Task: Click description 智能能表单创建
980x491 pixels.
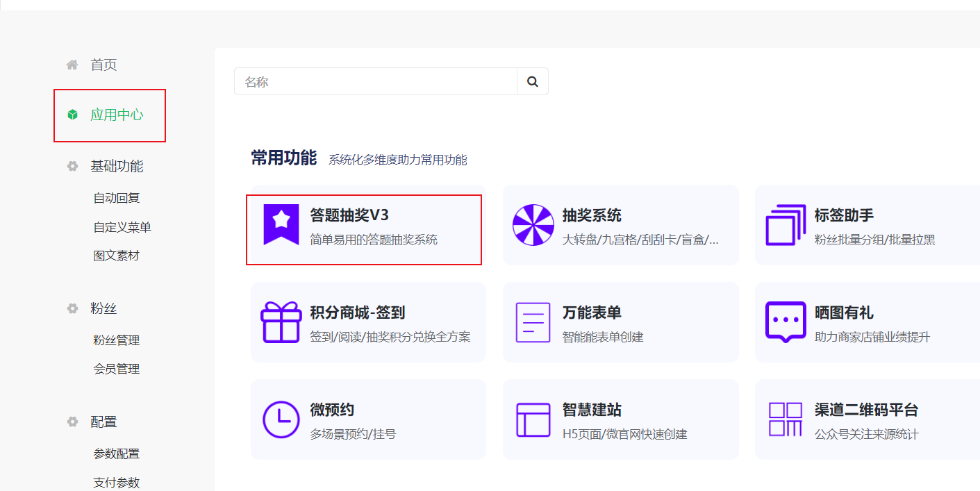Action: (x=603, y=337)
